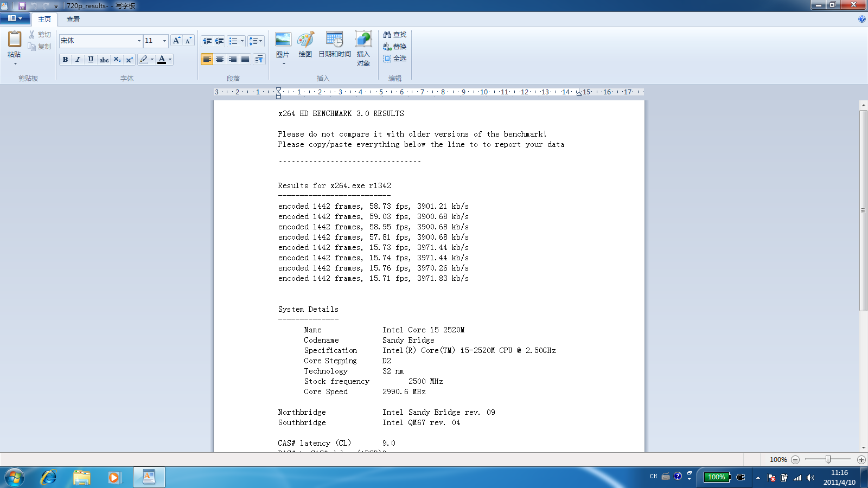Click the Find (查找) binoculars button
868x488 pixels.
394,35
